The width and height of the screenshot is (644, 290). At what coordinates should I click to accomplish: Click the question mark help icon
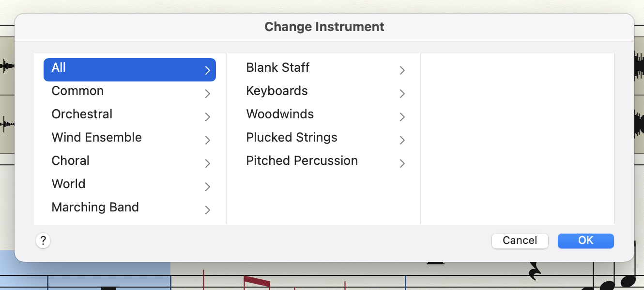click(43, 240)
